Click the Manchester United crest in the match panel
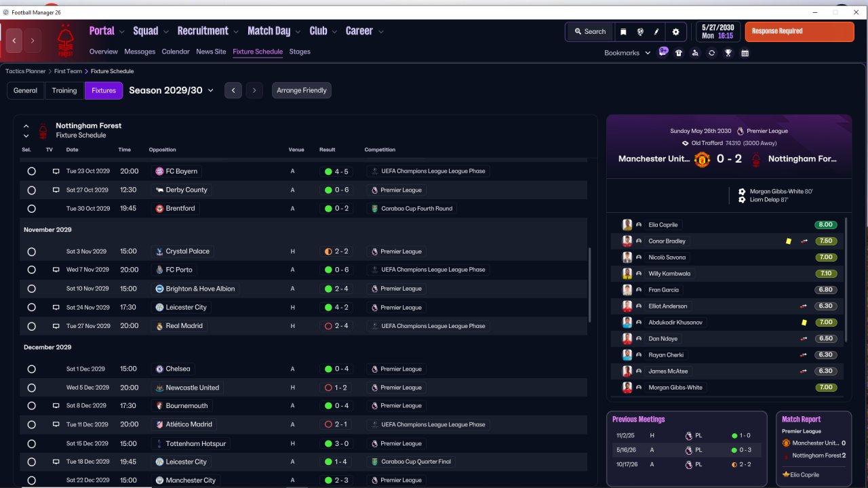 click(x=702, y=159)
